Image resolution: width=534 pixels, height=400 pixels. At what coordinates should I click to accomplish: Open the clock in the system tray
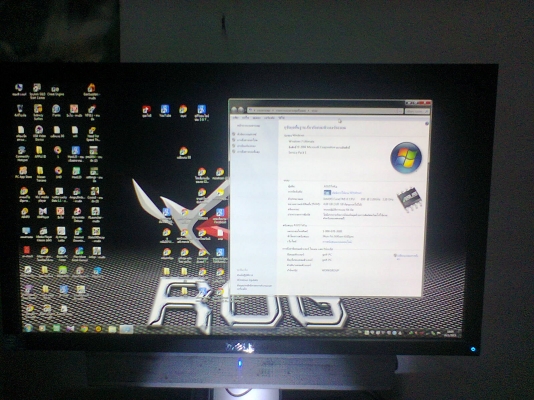tap(451, 332)
